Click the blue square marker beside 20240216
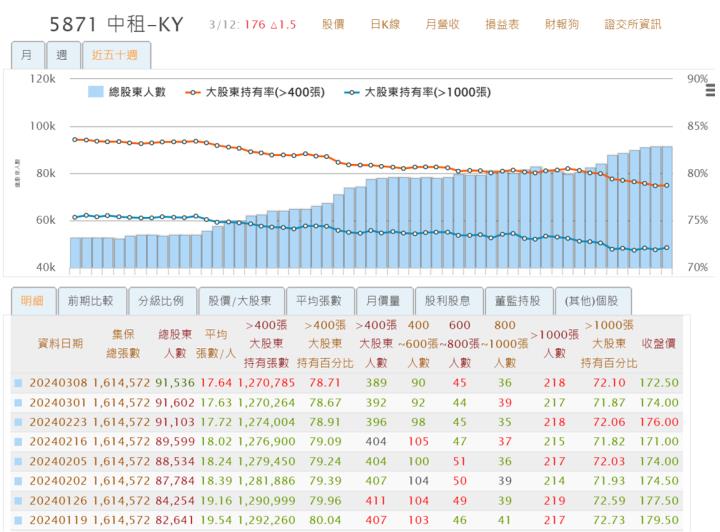Image resolution: width=720 pixels, height=532 pixels. point(18,442)
